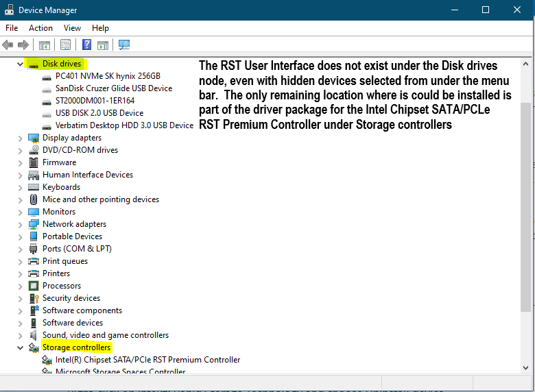The height and width of the screenshot is (392, 535).
Task: Open the Action menu
Action: point(40,28)
